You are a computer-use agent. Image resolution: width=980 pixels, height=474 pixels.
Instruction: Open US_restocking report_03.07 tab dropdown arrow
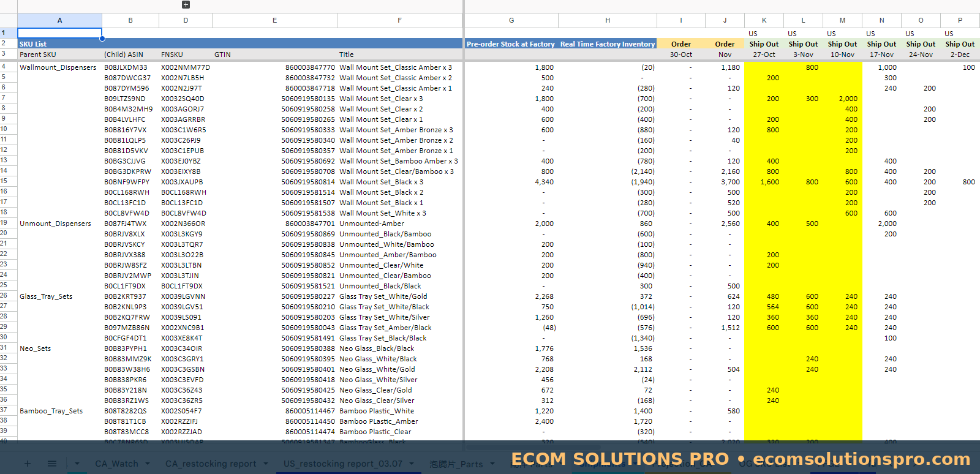click(x=412, y=464)
